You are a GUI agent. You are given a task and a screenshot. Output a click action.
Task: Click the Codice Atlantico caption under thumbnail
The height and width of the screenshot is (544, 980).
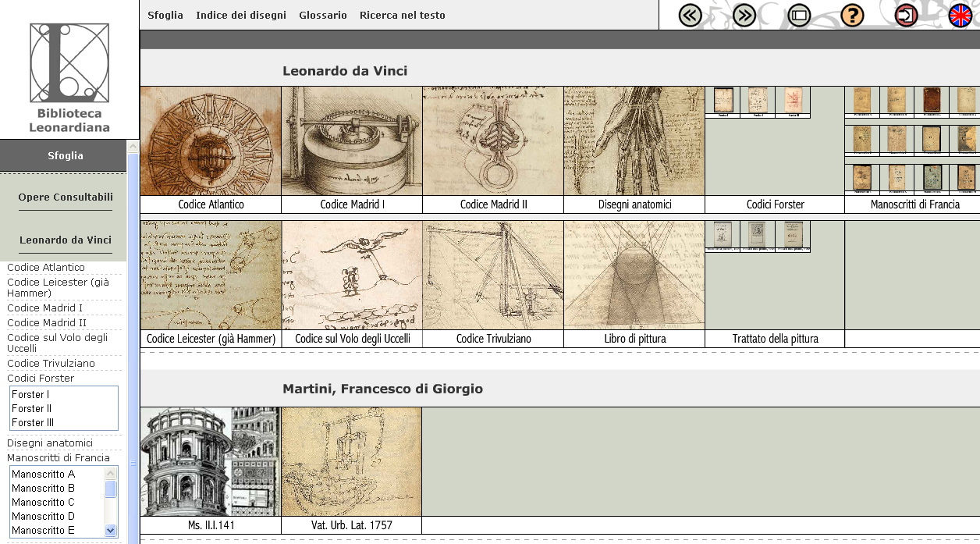pos(211,204)
